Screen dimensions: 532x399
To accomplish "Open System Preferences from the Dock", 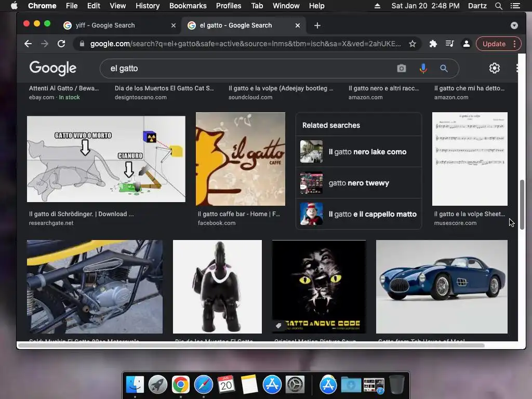I will point(295,385).
